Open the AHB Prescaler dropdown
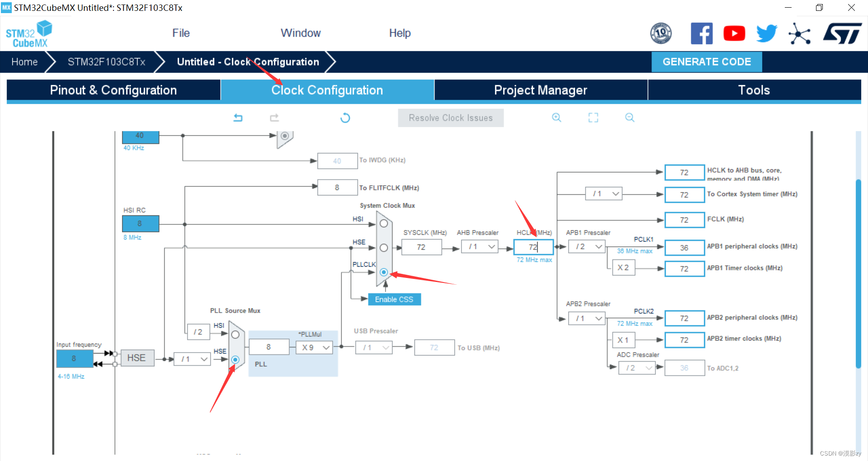The width and height of the screenshot is (868, 461). click(x=480, y=247)
